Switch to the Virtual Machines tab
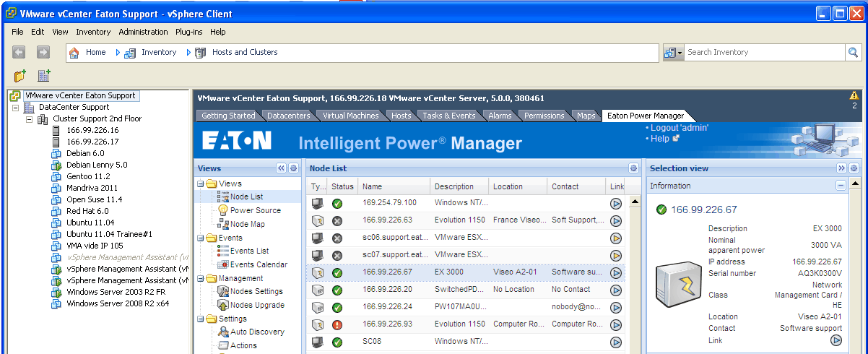Screen dimensions: 868x354 (350, 116)
